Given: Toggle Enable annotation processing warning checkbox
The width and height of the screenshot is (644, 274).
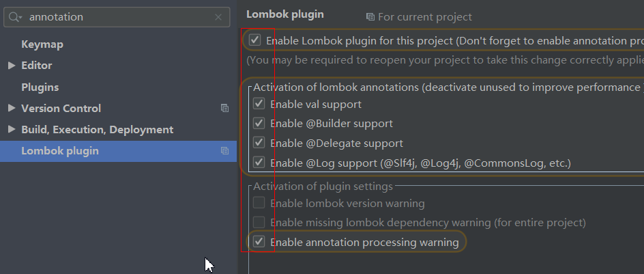Looking at the screenshot, I should tap(259, 242).
